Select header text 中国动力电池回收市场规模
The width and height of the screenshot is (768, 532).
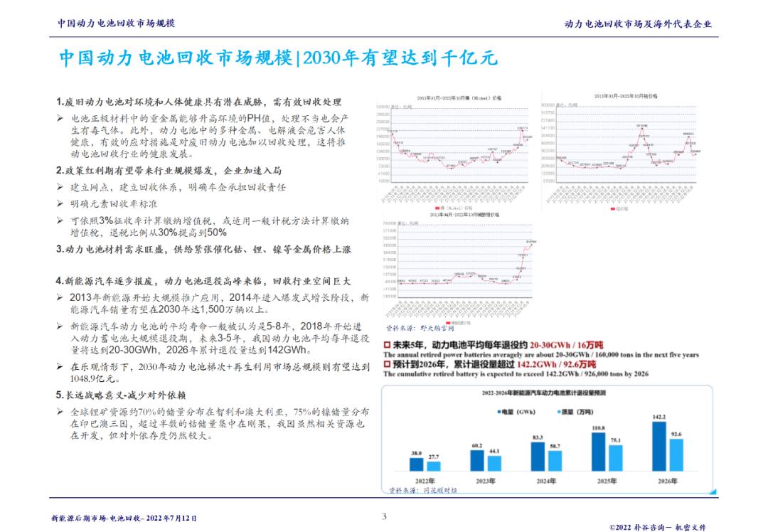(116, 23)
